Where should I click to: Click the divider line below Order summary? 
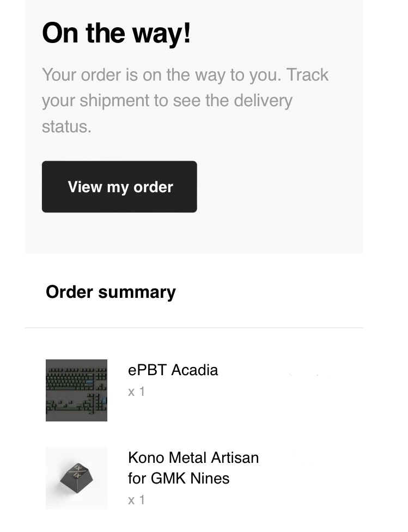click(x=194, y=328)
